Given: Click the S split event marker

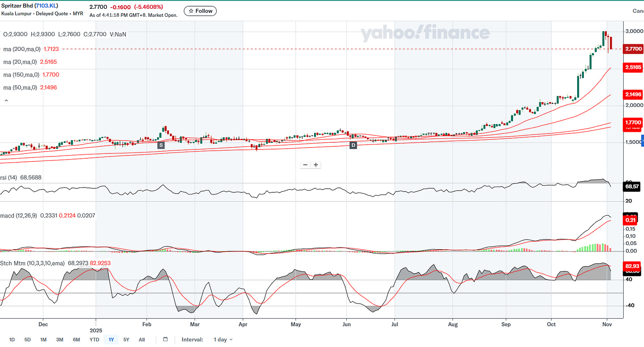Looking at the screenshot, I should [161, 145].
